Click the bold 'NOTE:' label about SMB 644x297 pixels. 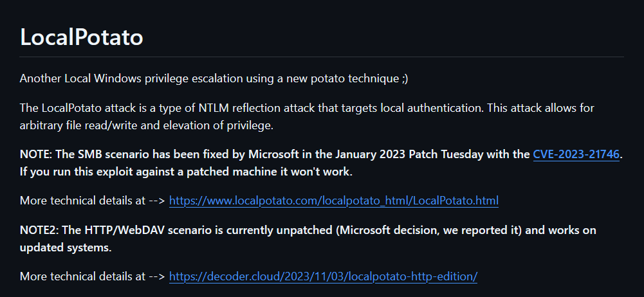(x=36, y=154)
